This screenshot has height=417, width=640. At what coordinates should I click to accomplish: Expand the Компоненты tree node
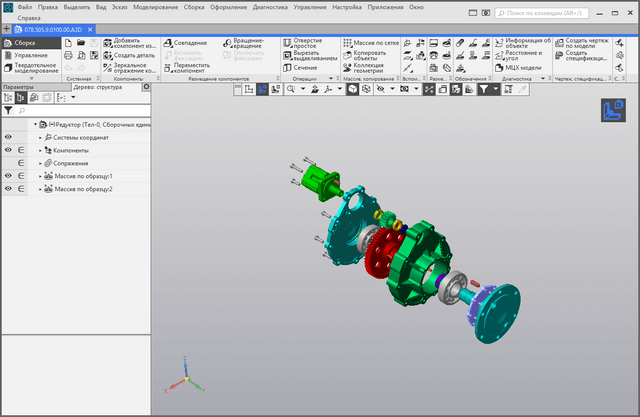(x=41, y=150)
